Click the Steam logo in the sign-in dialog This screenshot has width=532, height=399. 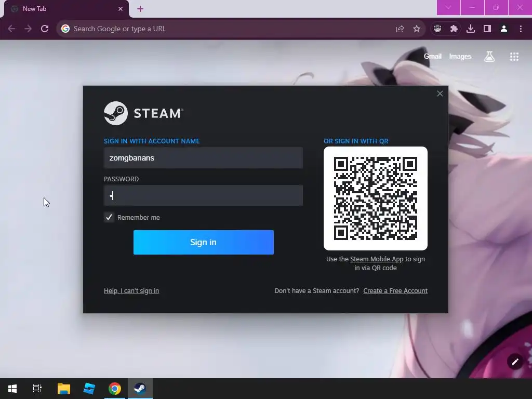tap(143, 113)
